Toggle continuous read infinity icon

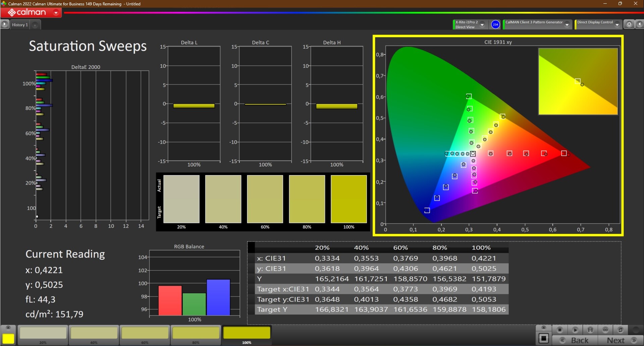pos(605,330)
